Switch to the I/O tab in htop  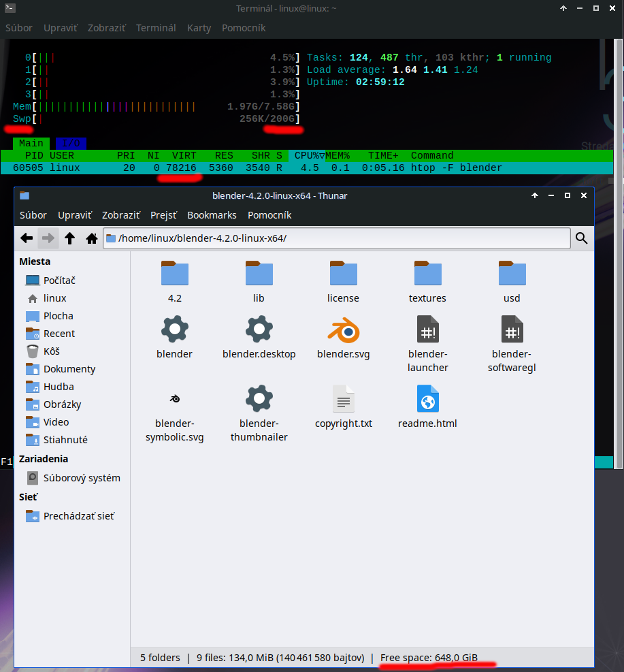tap(70, 143)
